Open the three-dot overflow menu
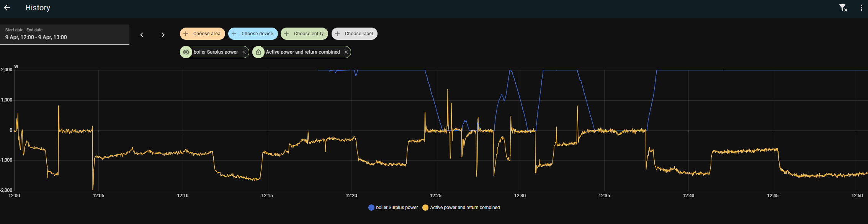Viewport: 868px width, 224px height. [x=861, y=8]
